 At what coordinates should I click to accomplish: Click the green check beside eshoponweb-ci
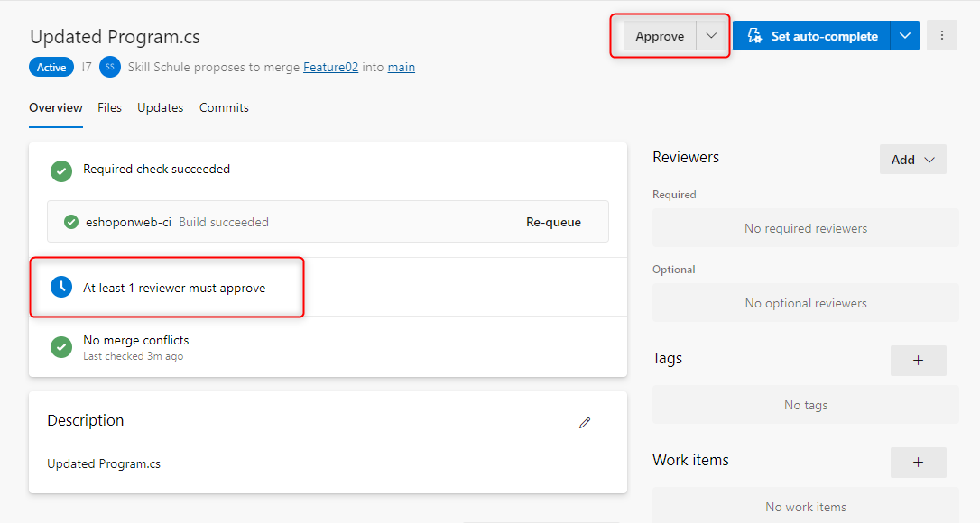(71, 222)
